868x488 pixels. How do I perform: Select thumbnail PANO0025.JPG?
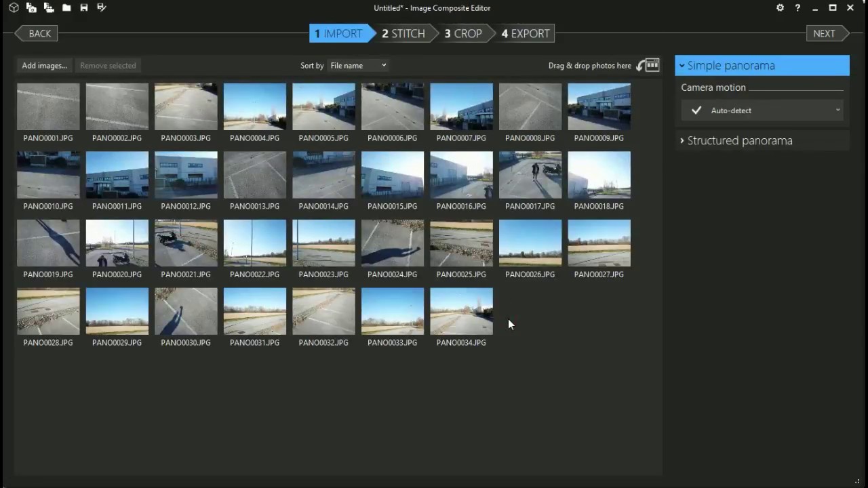pyautogui.click(x=461, y=243)
